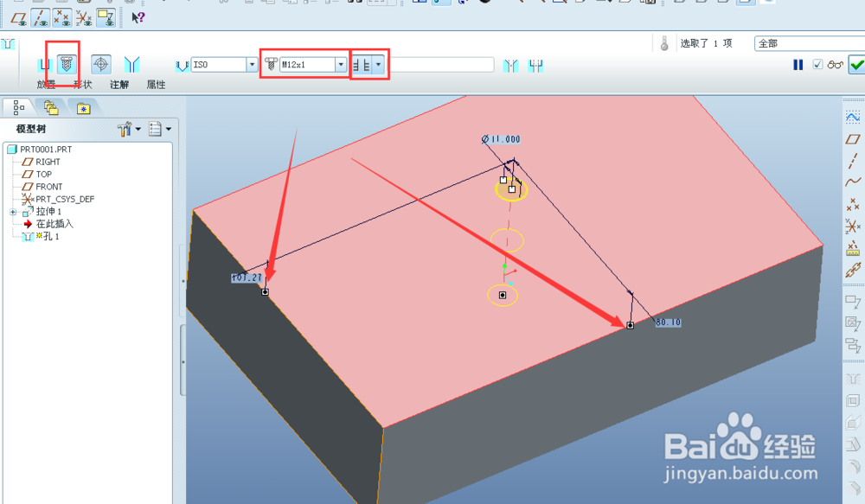This screenshot has height=504, width=865.
Task: Open the model tree show menu
Action: tap(129, 129)
